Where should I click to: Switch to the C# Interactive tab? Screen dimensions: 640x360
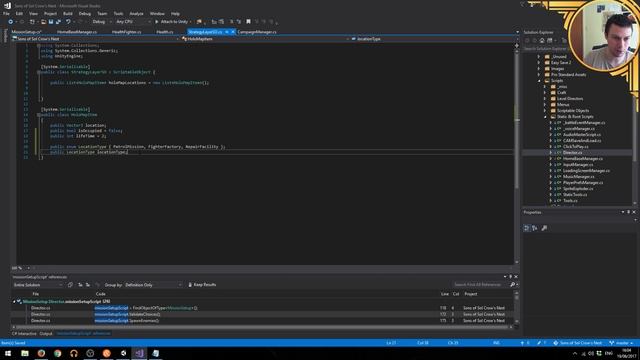coord(24,333)
